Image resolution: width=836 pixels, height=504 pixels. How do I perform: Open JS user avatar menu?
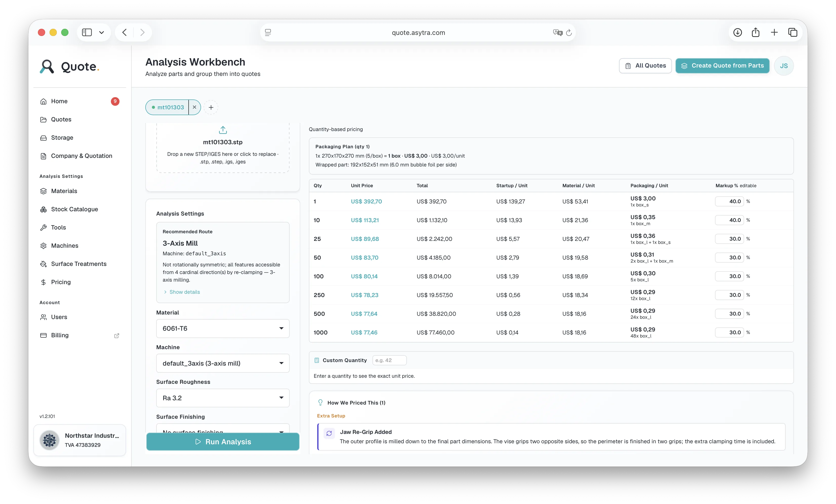[784, 66]
